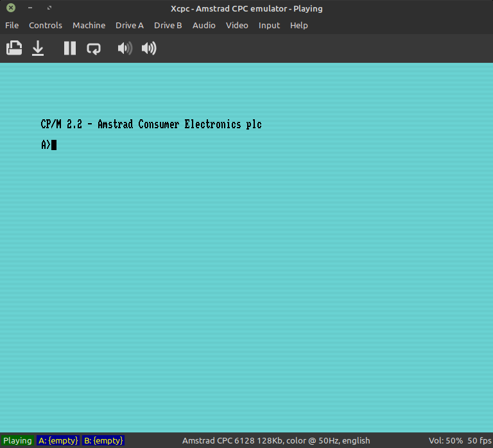493x448 pixels.
Task: Open the Video menu
Action: 237,25
